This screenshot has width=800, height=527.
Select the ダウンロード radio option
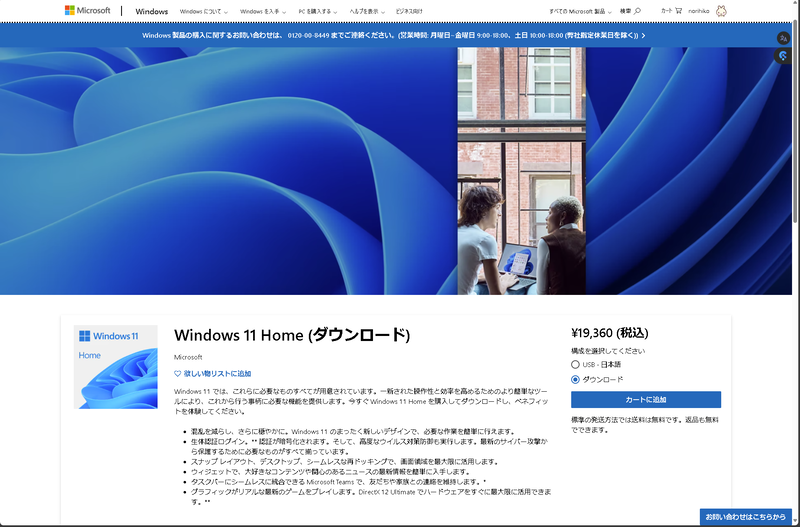coord(575,380)
